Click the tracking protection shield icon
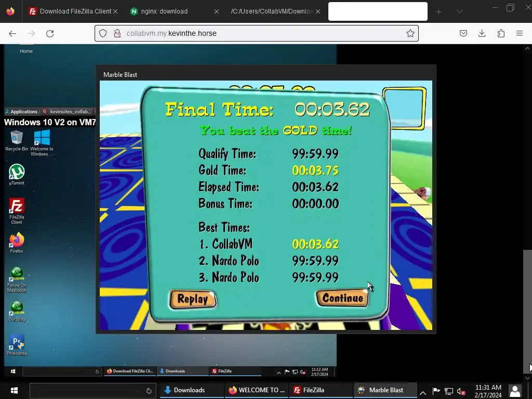 click(103, 33)
